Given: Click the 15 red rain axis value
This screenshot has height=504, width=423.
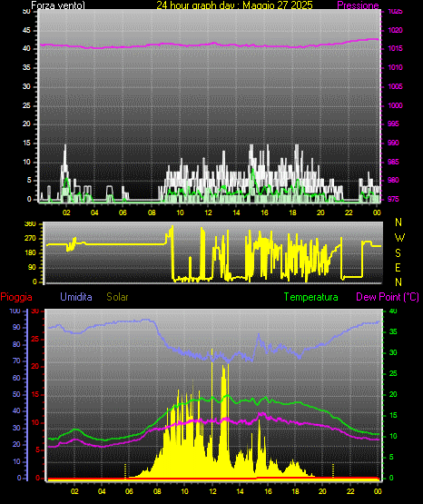Looking at the screenshot, I should pos(35,394).
